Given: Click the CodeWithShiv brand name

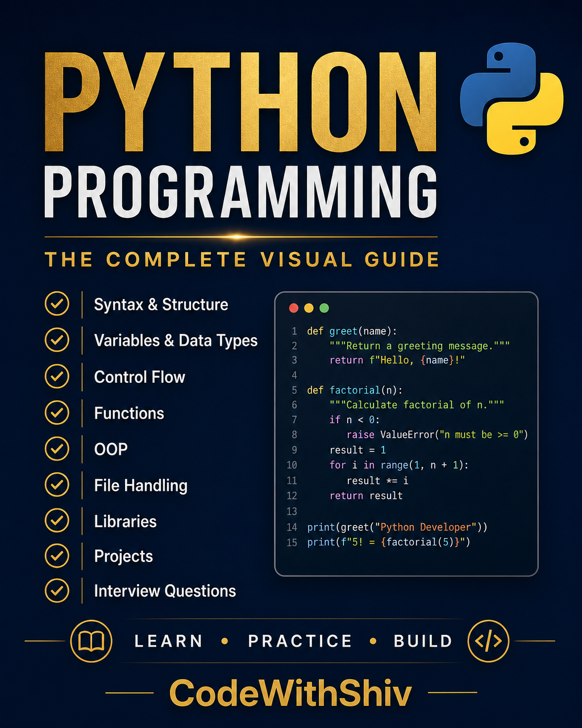Looking at the screenshot, I should [290, 693].
